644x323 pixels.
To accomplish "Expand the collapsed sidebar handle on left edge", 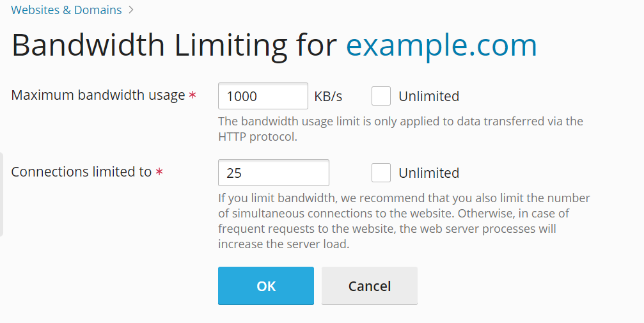I will click(2, 194).
